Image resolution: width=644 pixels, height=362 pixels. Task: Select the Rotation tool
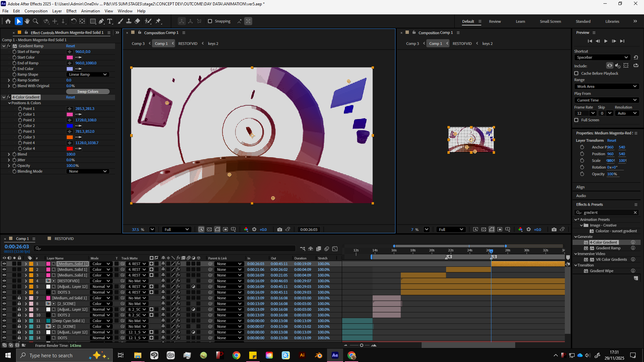click(73, 21)
